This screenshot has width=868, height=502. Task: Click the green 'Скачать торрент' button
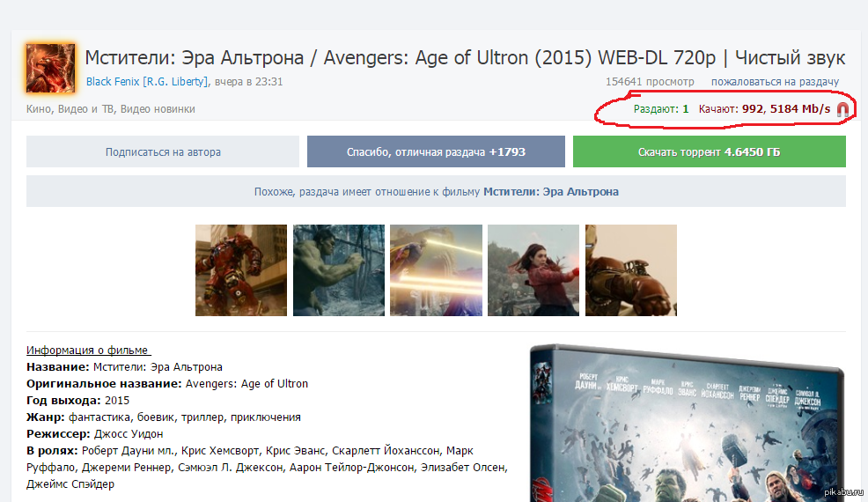[x=709, y=151]
